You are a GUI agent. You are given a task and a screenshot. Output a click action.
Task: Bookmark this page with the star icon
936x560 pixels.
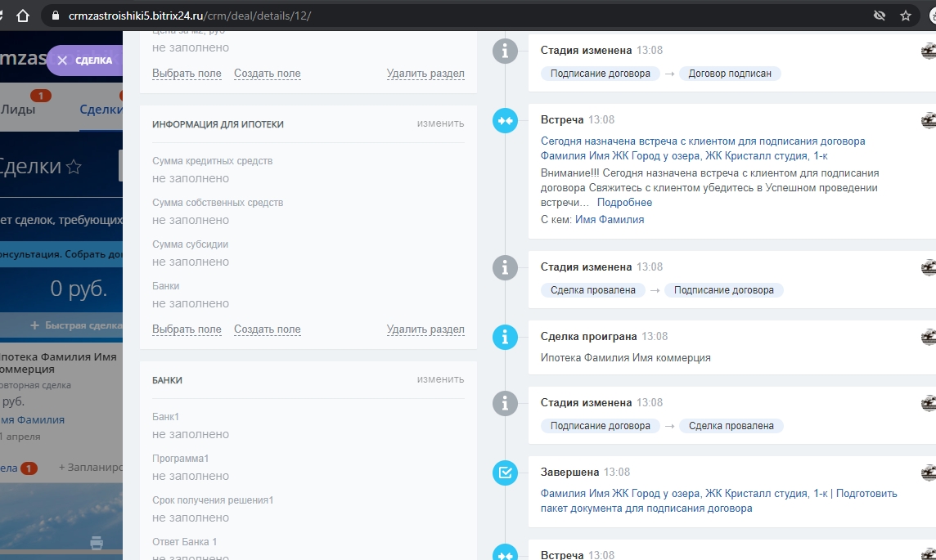[906, 16]
